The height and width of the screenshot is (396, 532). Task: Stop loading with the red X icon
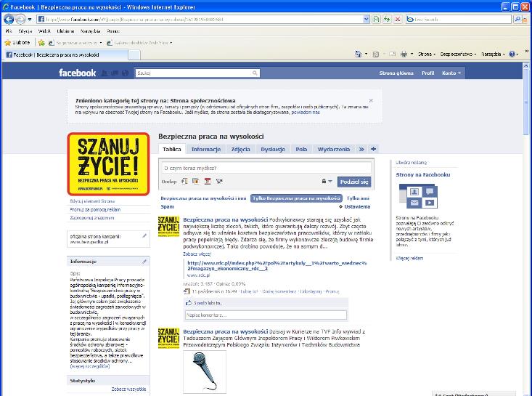(x=398, y=20)
